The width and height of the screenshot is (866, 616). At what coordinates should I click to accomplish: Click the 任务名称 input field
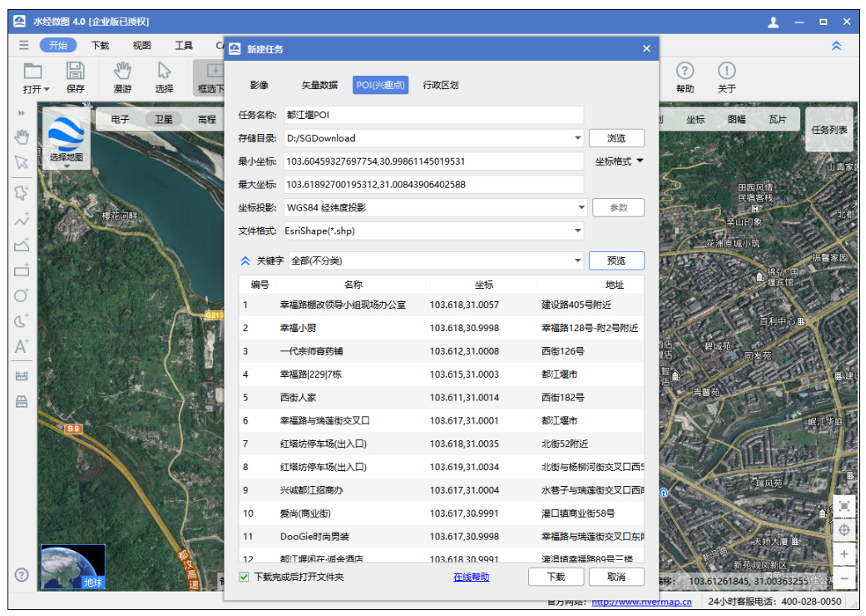432,115
